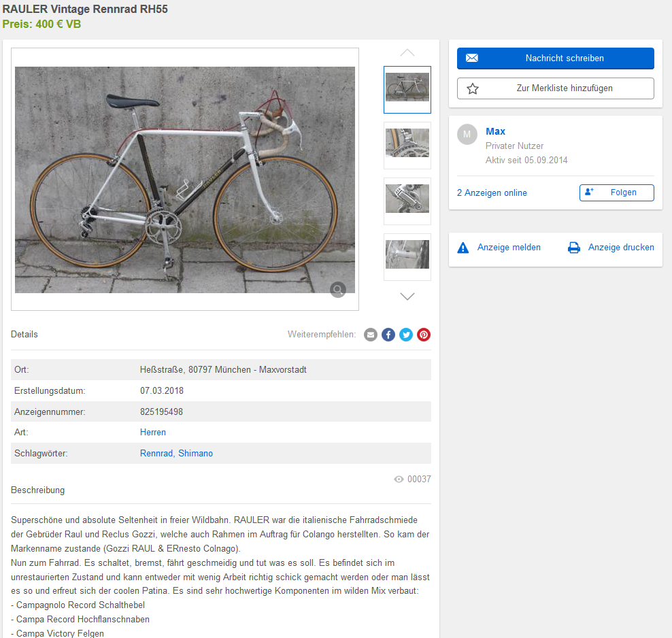Open the Rennrad keyword tag
This screenshot has width=672, height=638.
(x=156, y=454)
